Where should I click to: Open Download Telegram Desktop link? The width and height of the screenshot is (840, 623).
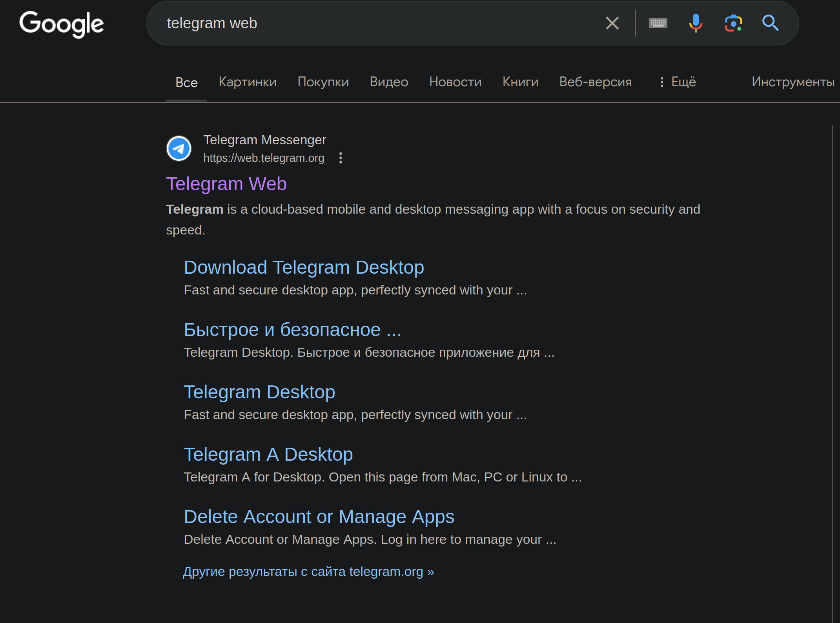[x=304, y=267]
